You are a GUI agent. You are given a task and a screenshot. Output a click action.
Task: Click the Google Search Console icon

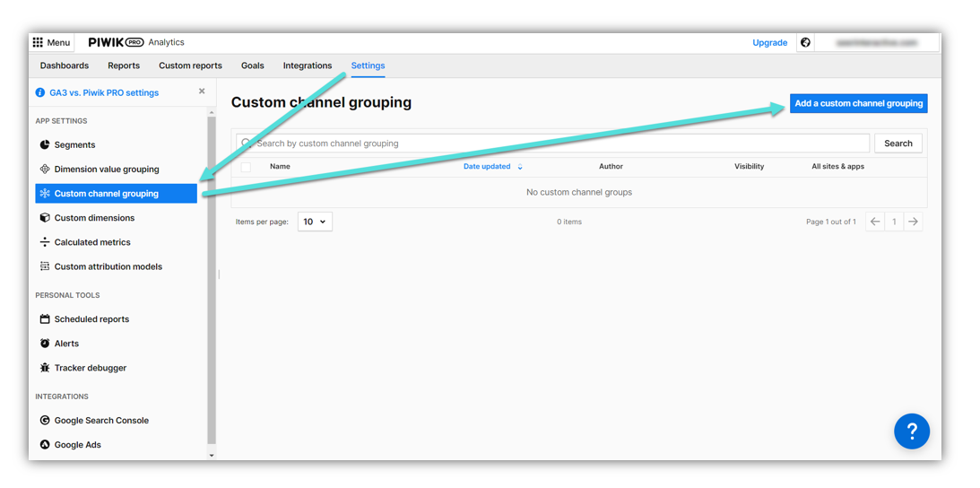coord(45,420)
